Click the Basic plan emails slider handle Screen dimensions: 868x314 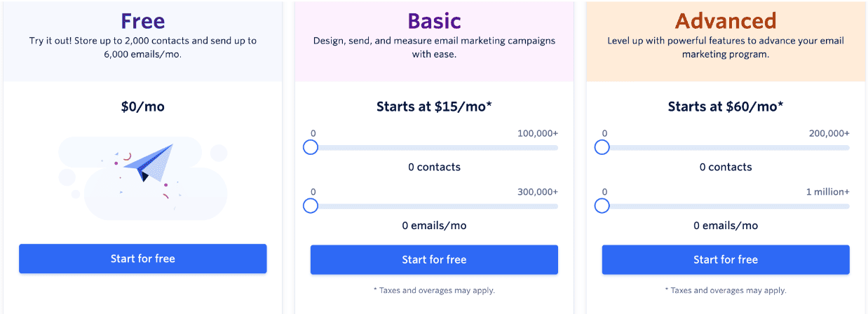tap(311, 206)
